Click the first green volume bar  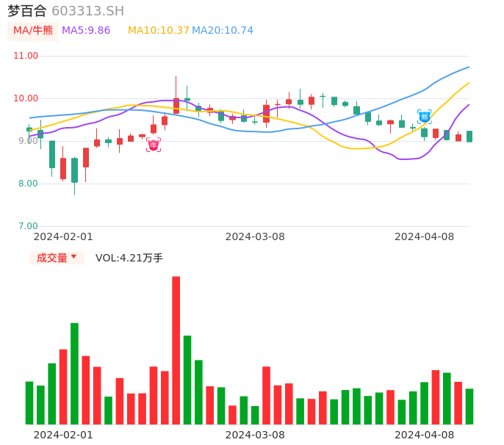pyautogui.click(x=29, y=402)
